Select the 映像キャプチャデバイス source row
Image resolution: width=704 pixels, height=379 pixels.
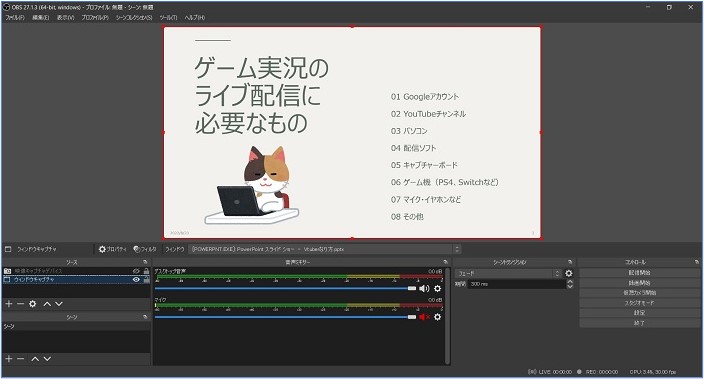[x=76, y=271]
